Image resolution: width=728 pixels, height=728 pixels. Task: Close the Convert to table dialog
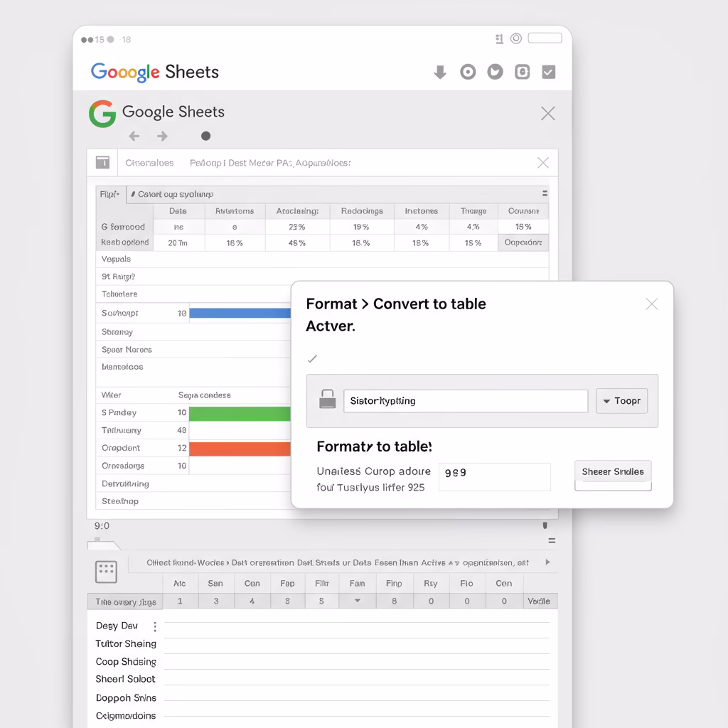[x=652, y=304]
